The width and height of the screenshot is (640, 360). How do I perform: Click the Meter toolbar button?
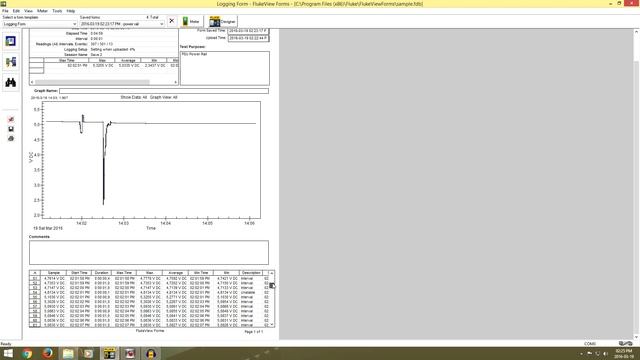pos(191,22)
